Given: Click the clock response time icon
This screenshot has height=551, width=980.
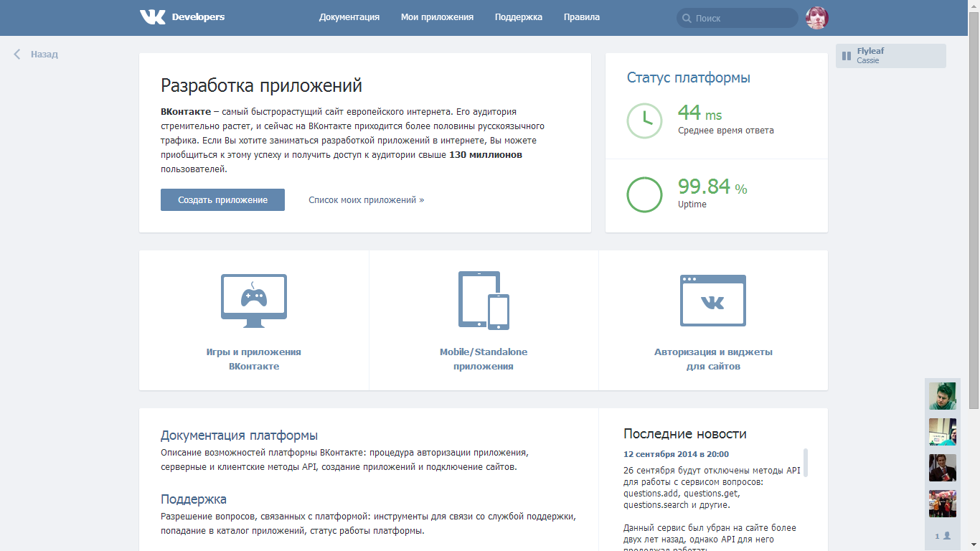Looking at the screenshot, I should [644, 121].
